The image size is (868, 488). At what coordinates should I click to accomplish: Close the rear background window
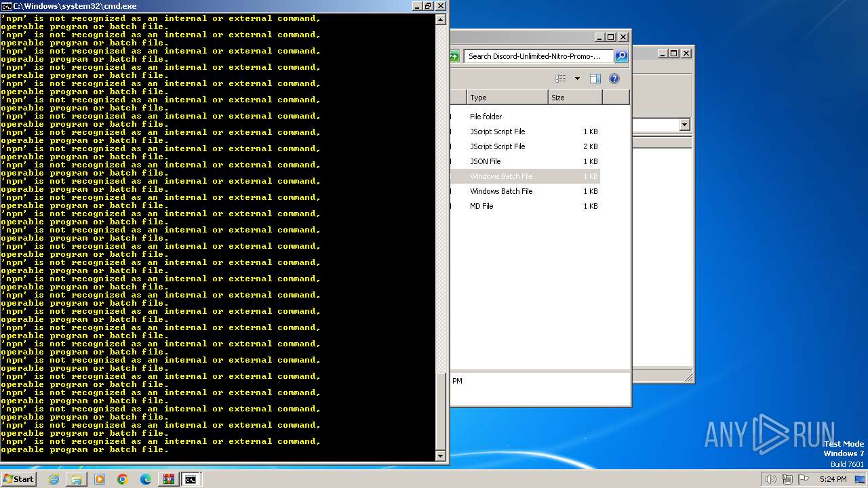(686, 53)
